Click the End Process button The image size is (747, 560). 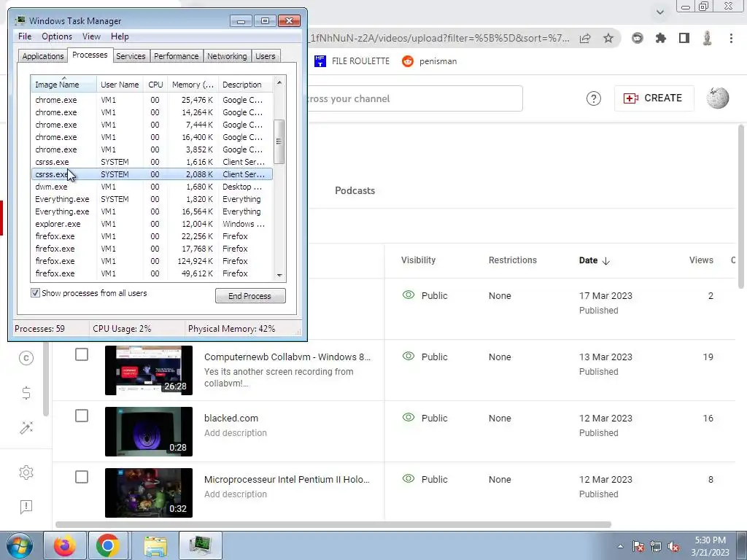point(250,296)
